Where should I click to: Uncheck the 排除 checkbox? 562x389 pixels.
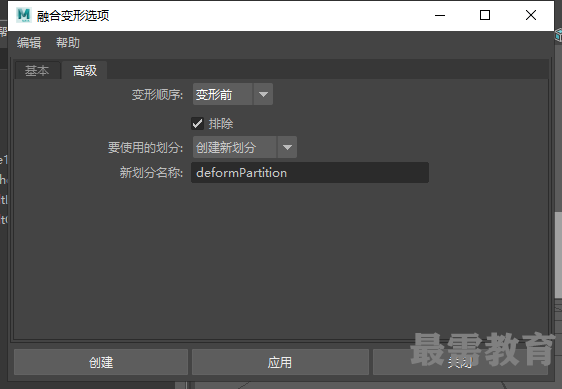pyautogui.click(x=197, y=124)
